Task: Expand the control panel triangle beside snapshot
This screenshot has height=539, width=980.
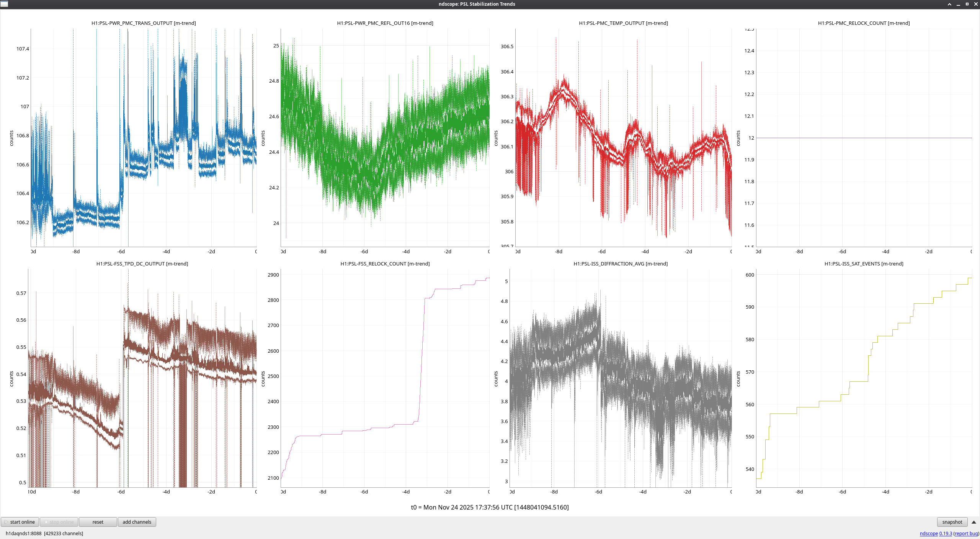Action: coord(974,522)
